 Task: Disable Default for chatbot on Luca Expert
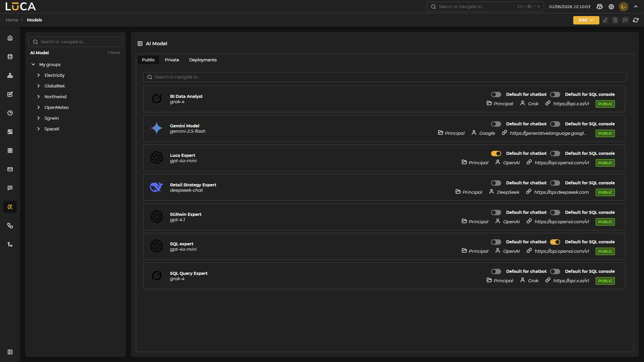tap(496, 154)
